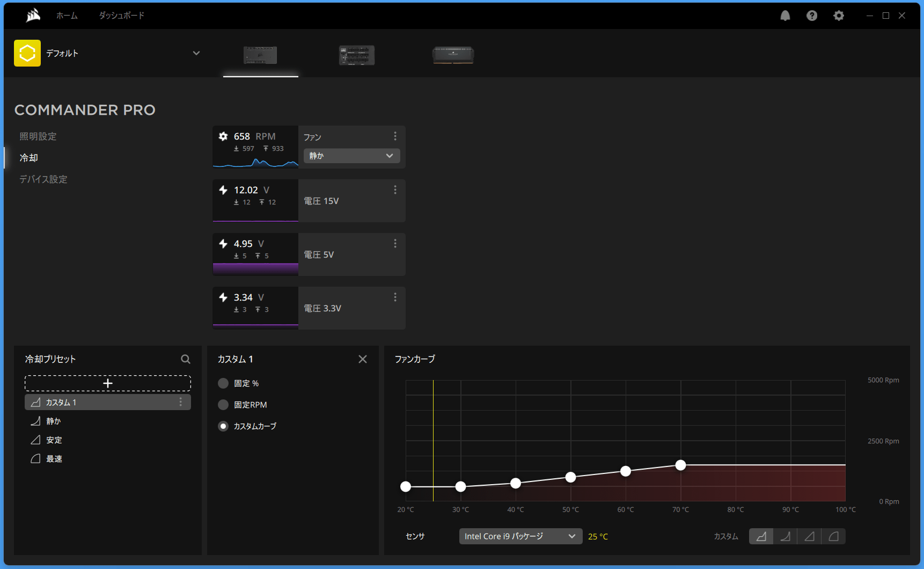Go to デバイス設定 section

[43, 179]
